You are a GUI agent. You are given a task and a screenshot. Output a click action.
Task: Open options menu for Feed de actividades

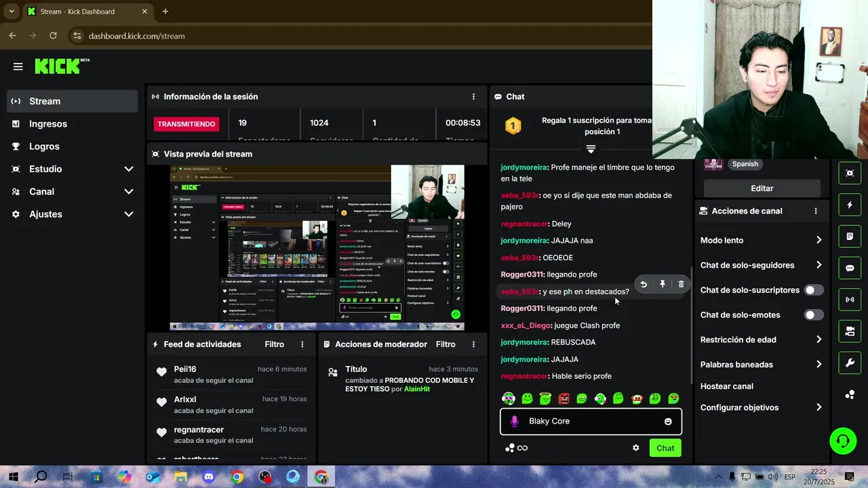pyautogui.click(x=302, y=344)
